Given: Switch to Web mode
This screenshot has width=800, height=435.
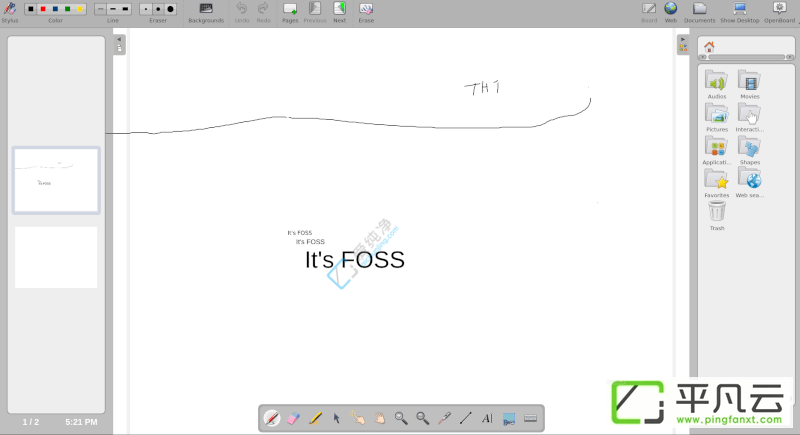Looking at the screenshot, I should [x=670, y=12].
